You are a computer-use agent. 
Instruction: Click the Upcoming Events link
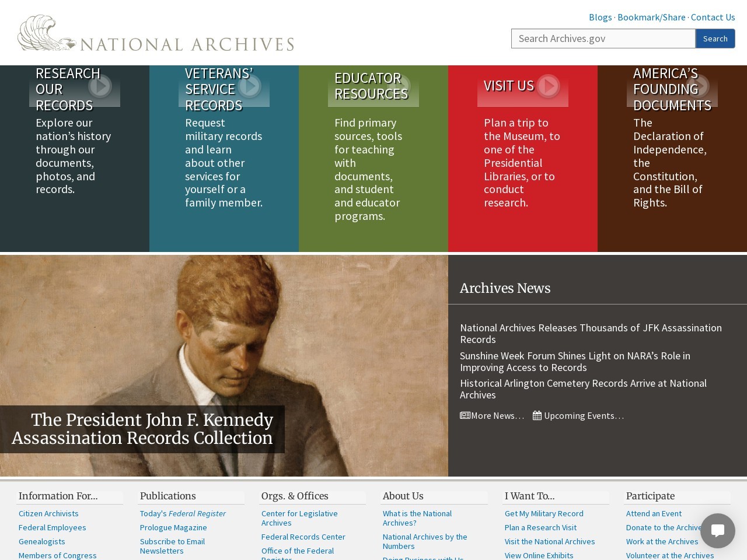coord(584,416)
